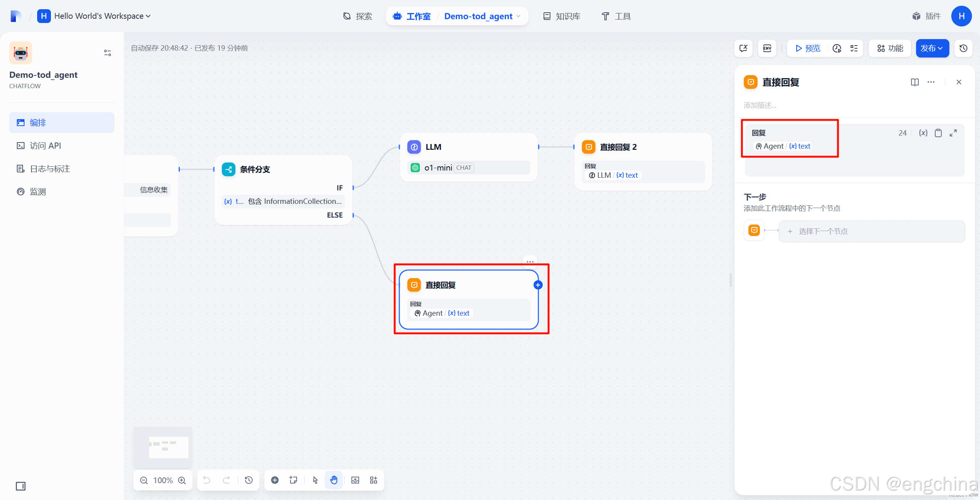The image size is (980, 500).
Task: Open the 知识库 knowledge tab
Action: [562, 16]
